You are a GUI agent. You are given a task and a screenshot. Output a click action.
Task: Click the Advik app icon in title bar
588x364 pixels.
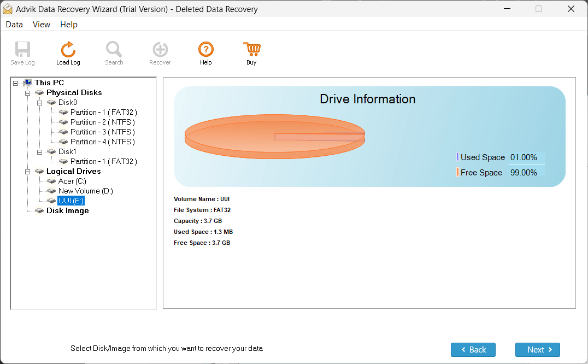click(8, 9)
